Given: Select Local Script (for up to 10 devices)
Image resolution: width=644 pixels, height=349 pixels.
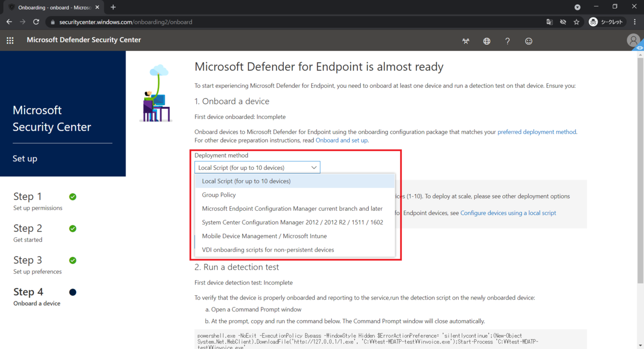Looking at the screenshot, I should [x=295, y=181].
